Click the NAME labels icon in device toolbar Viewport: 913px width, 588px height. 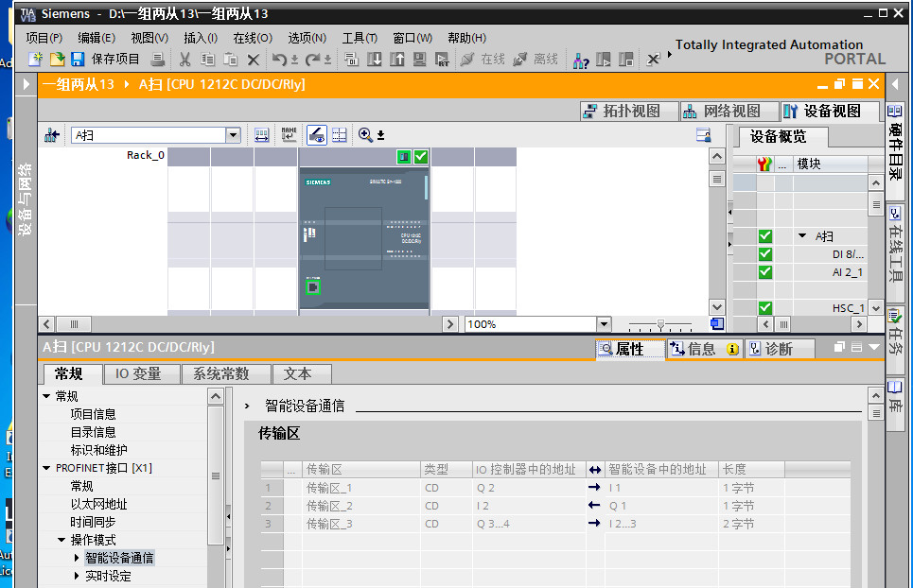(x=289, y=135)
